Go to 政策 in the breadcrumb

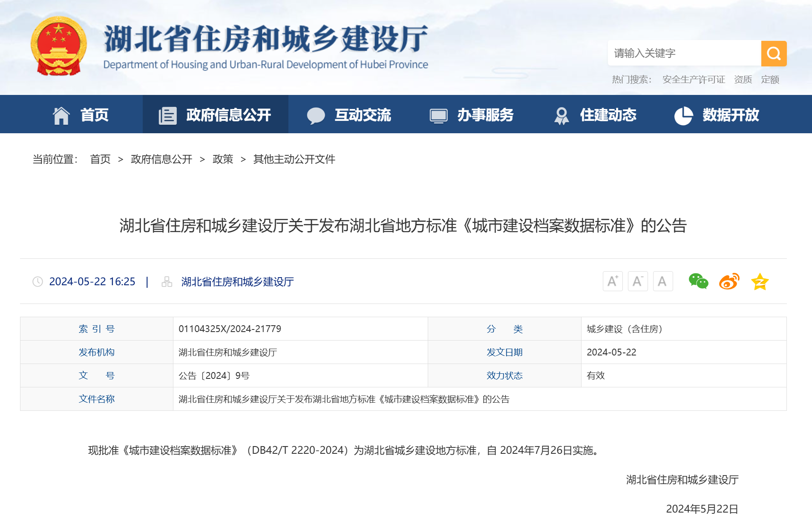click(x=223, y=159)
